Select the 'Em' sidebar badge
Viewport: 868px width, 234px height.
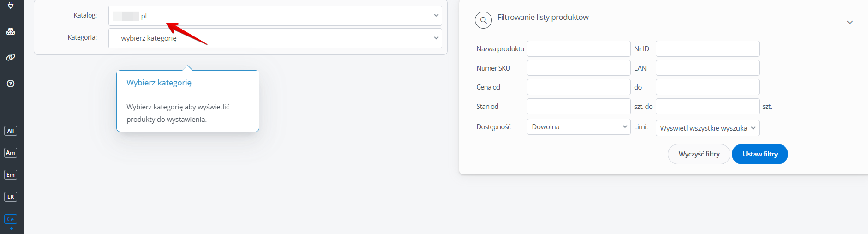pos(11,175)
